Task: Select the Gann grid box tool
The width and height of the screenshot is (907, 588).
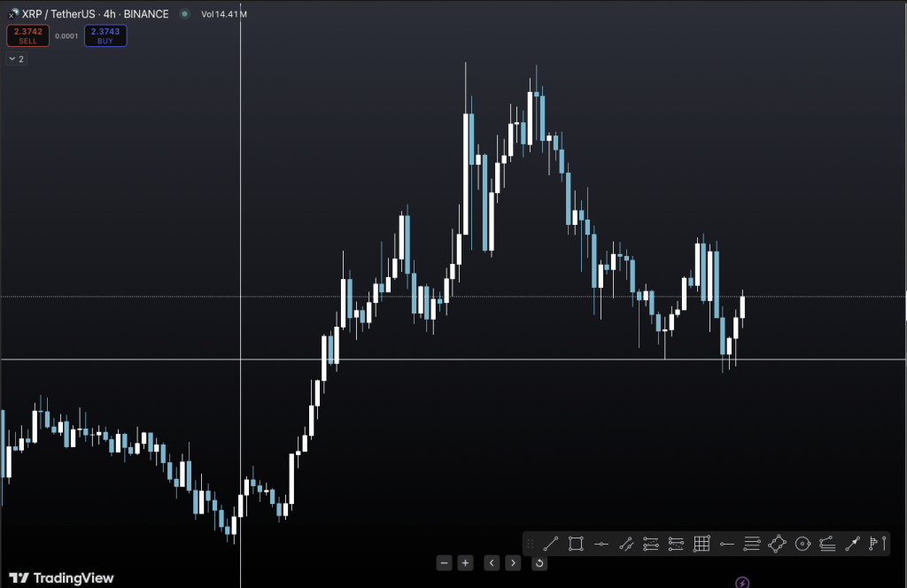Action: coord(702,544)
